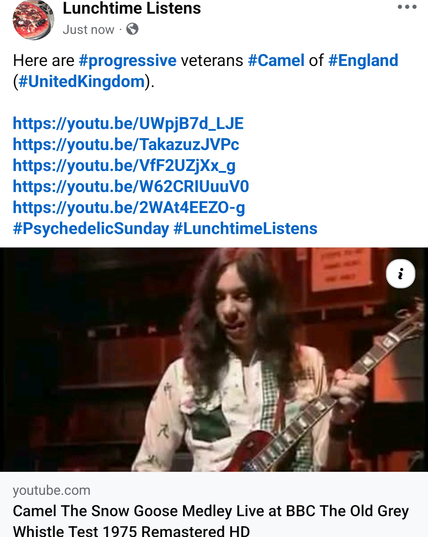Click the #PsychedelicSunday hashtag
The width and height of the screenshot is (428, 537).
pos(91,229)
